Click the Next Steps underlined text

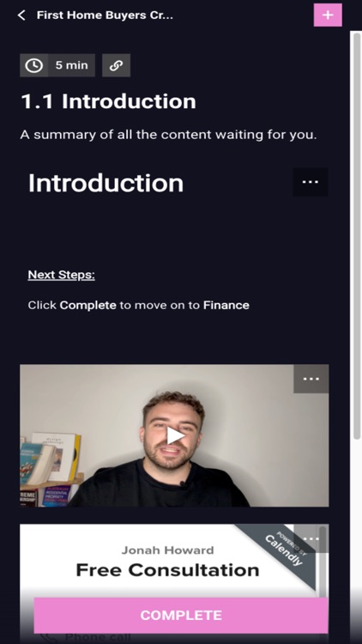(x=61, y=275)
